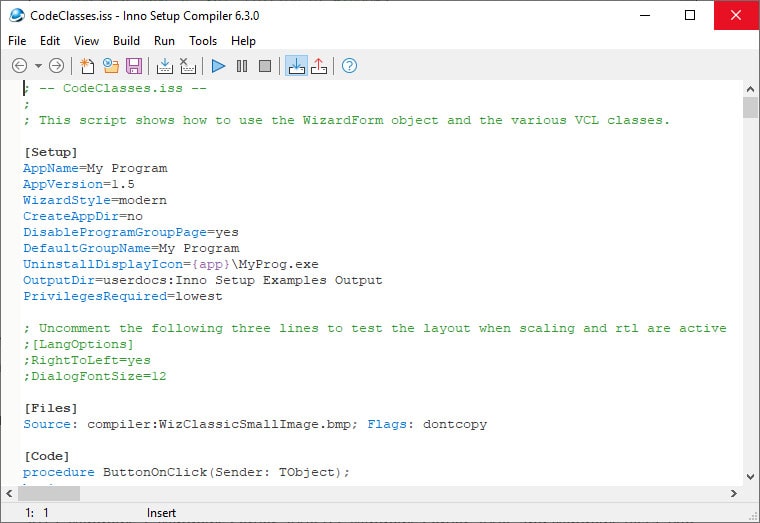Open Help with the question mark icon
Viewport: 760px width, 523px height.
coord(349,65)
